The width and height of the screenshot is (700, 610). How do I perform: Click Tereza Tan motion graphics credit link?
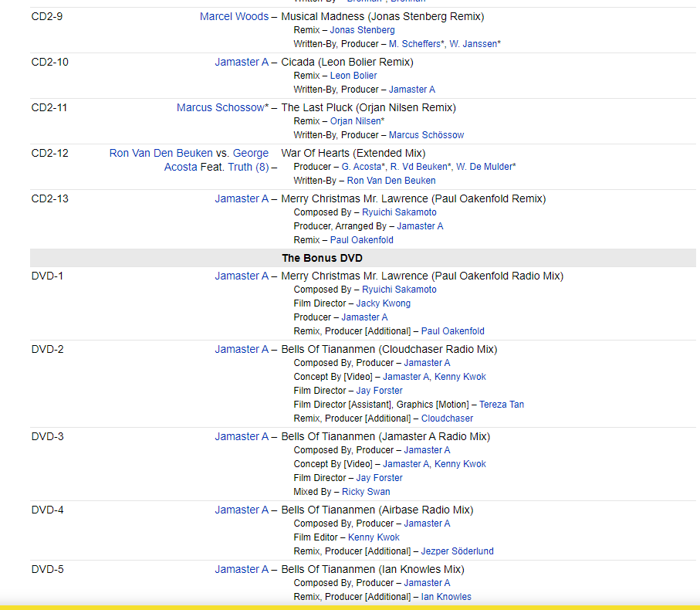pyautogui.click(x=502, y=404)
